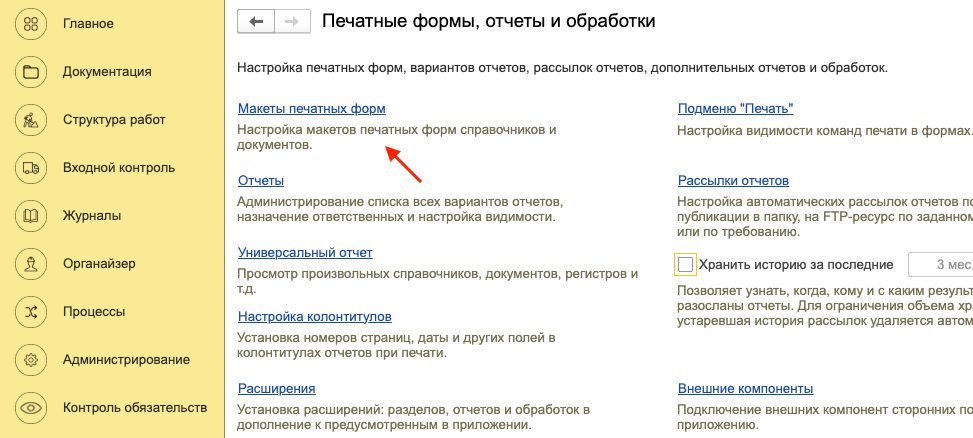Go forward using the right arrow button
Image resolution: width=973 pixels, height=438 pixels.
click(x=292, y=21)
